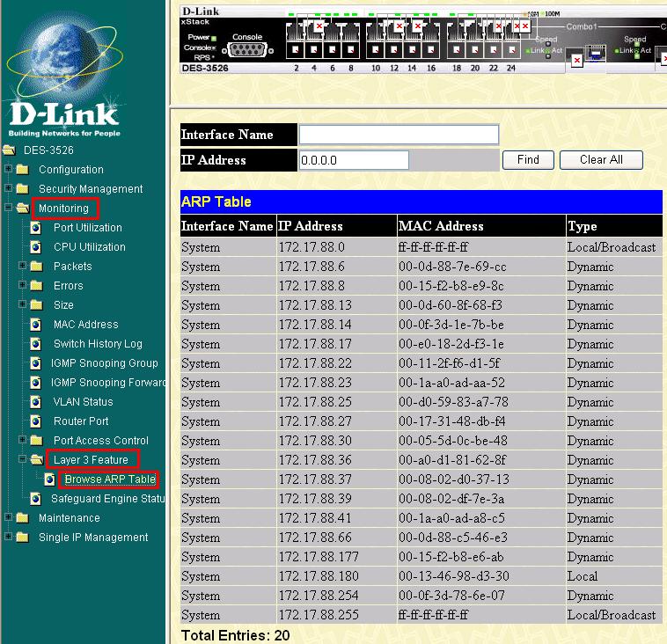Click the Browse ARP Table page icon
The height and width of the screenshot is (644, 667).
(50, 479)
